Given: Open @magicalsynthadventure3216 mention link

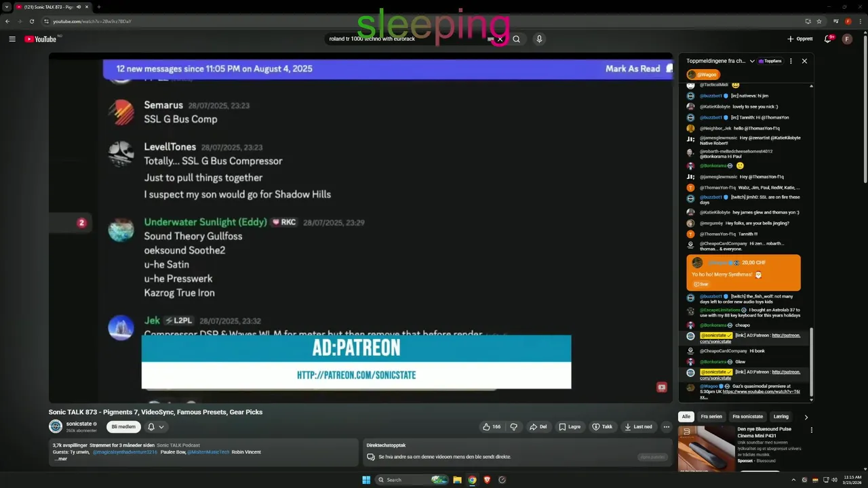Looking at the screenshot, I should click(125, 452).
